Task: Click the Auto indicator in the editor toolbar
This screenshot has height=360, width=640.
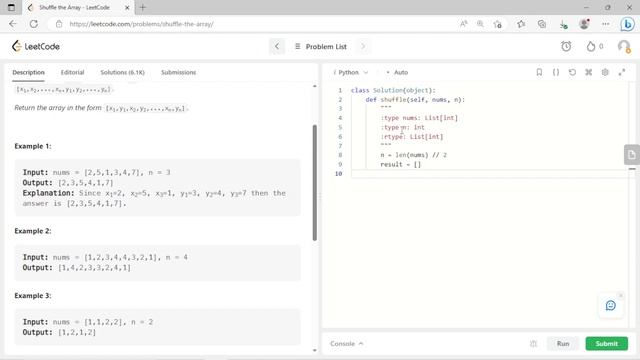Action: [x=397, y=72]
